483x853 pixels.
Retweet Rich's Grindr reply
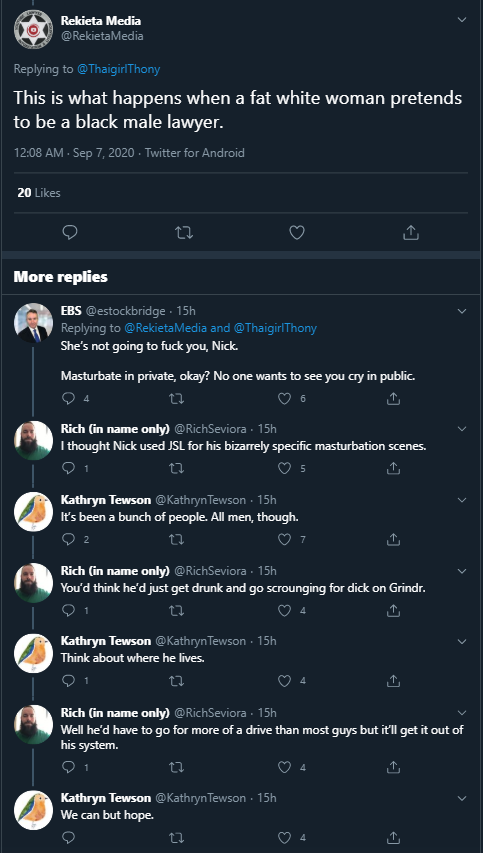point(177,610)
